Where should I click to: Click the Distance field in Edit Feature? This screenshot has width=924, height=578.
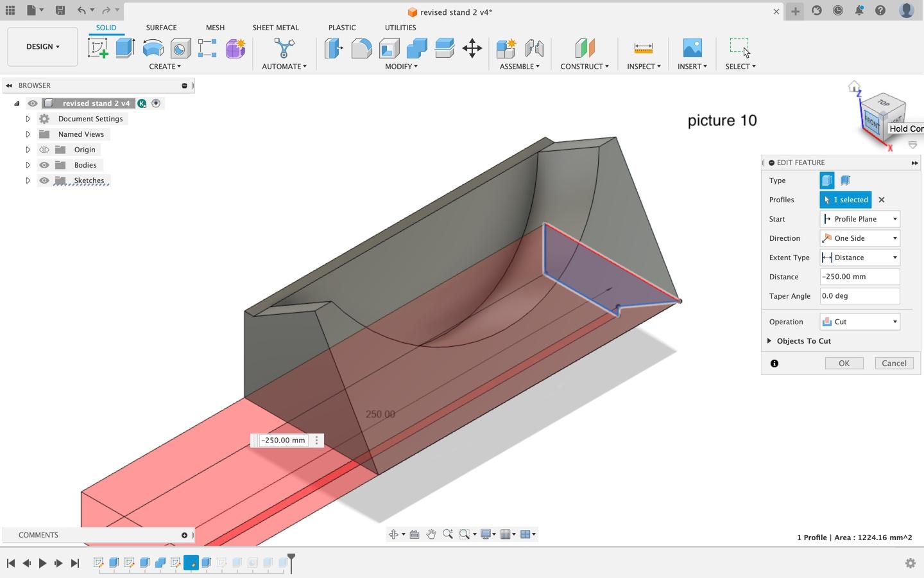click(860, 277)
